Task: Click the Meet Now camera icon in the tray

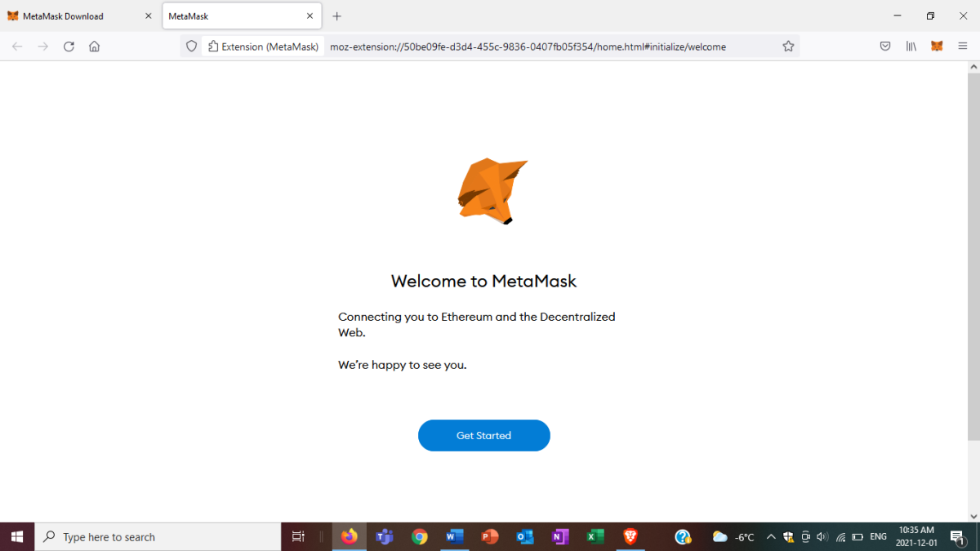Action: click(805, 537)
